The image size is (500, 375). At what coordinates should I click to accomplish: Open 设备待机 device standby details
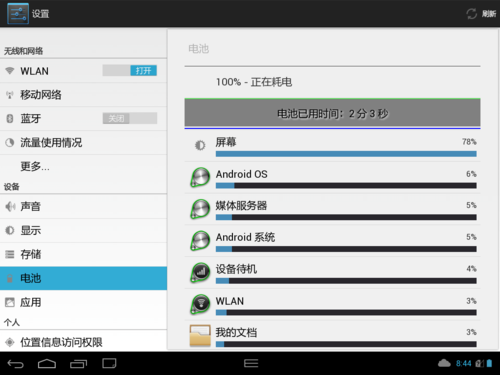(x=332, y=273)
